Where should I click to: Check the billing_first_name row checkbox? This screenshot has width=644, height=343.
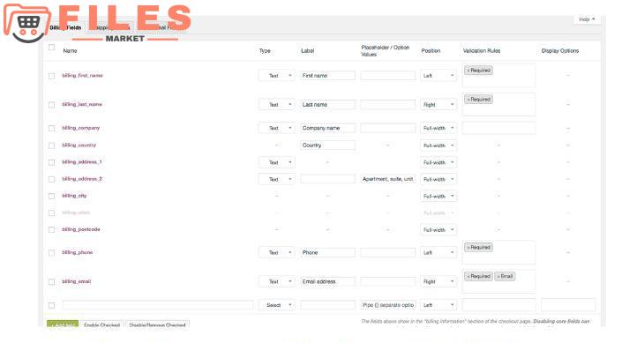[51, 76]
